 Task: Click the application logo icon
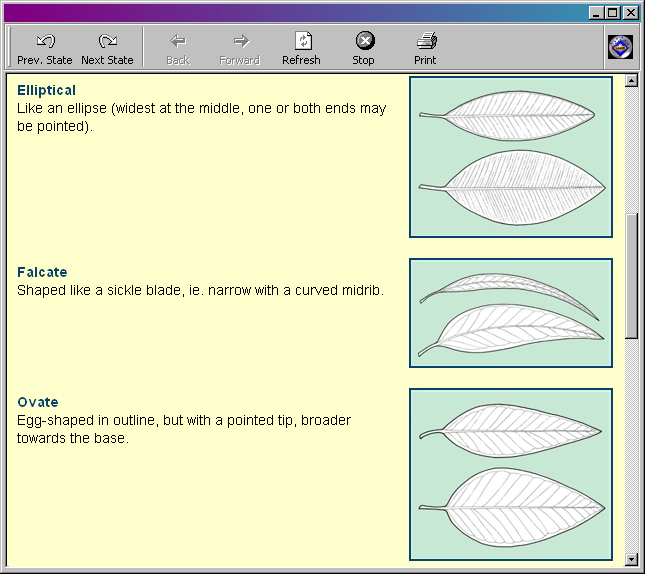point(621,47)
